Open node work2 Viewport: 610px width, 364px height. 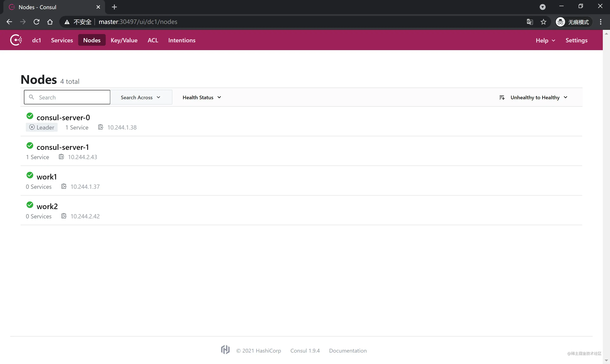tap(47, 207)
